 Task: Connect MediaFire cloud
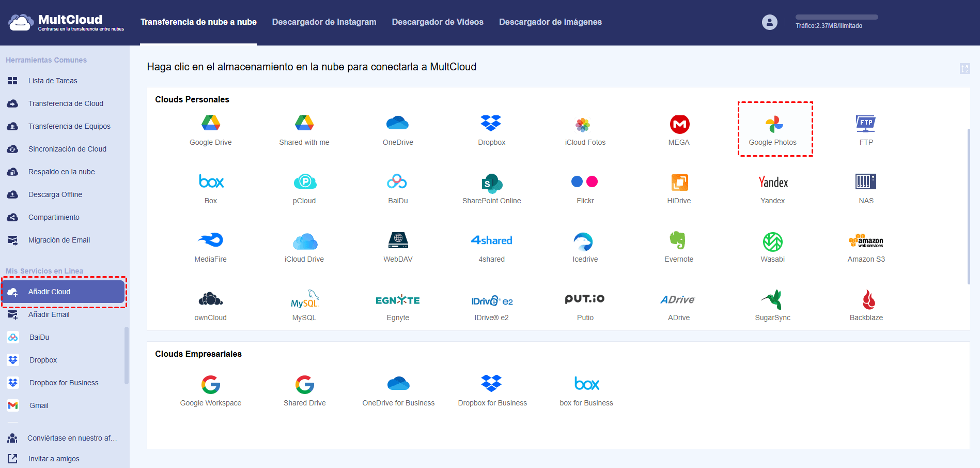click(211, 247)
